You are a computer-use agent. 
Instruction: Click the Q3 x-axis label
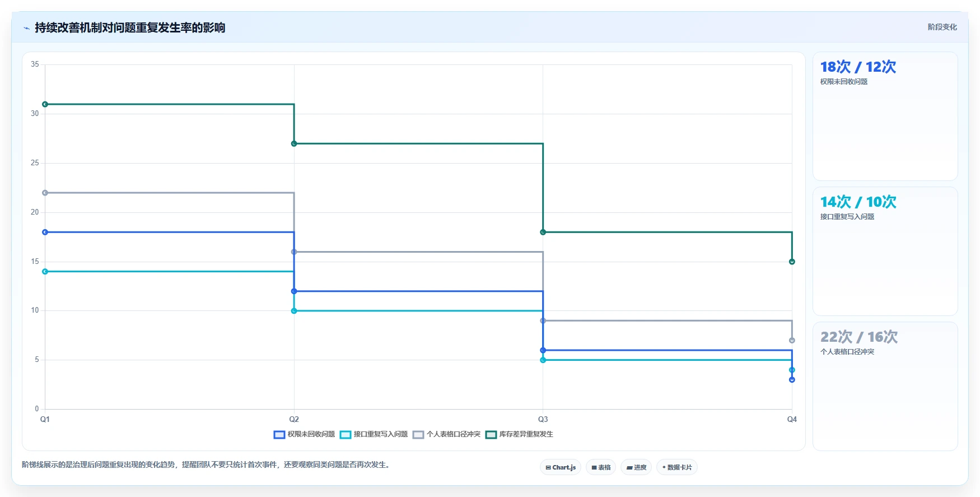pos(543,420)
